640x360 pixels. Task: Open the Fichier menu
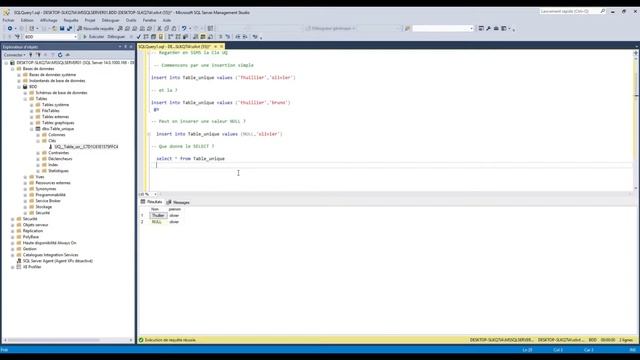point(8,20)
